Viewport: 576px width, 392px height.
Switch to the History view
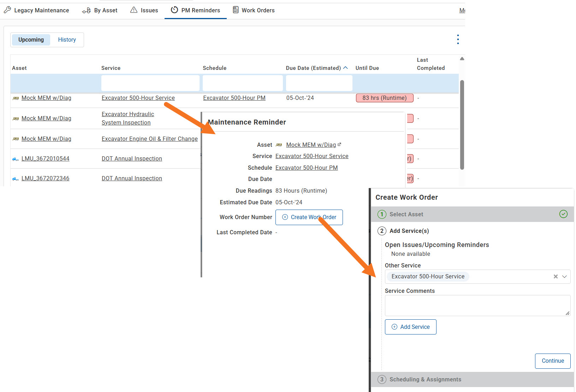point(67,40)
